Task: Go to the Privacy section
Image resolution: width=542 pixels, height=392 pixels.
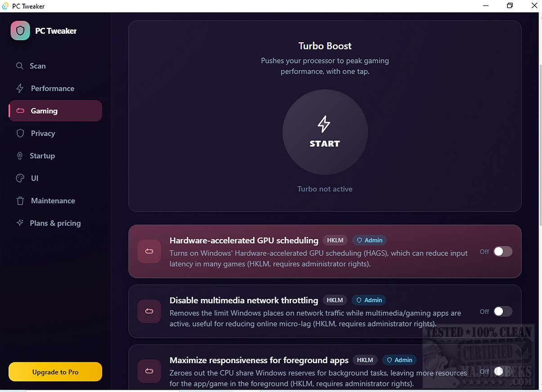Action: click(55, 134)
